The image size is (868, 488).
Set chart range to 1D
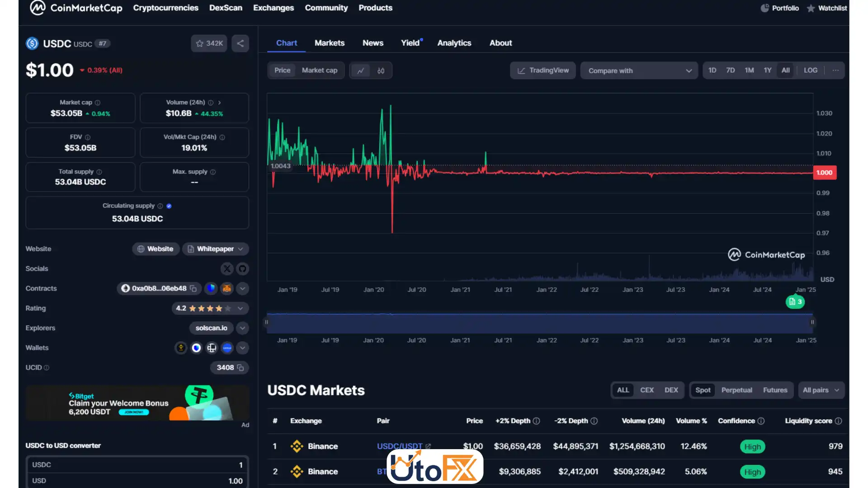[712, 70]
